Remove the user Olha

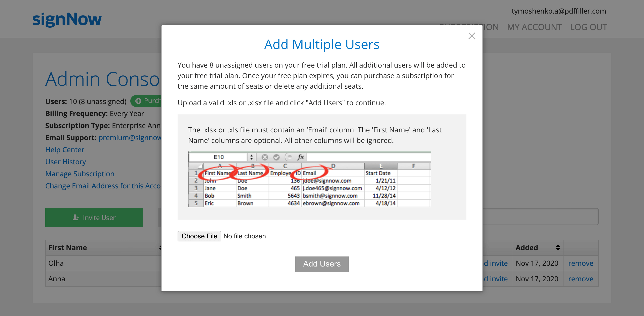pyautogui.click(x=581, y=263)
